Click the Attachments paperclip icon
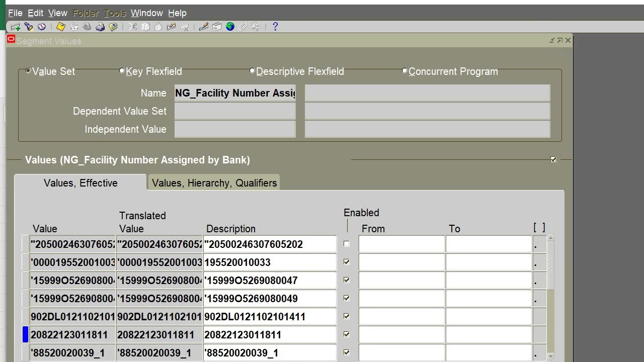The height and width of the screenshot is (362, 644). click(x=243, y=27)
